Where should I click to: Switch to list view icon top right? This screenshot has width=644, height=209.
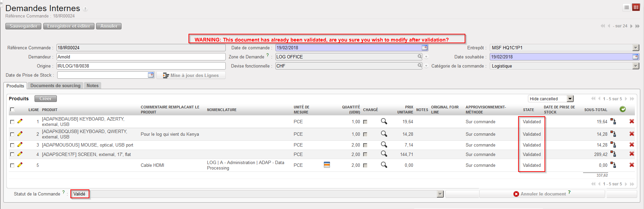pos(626,7)
